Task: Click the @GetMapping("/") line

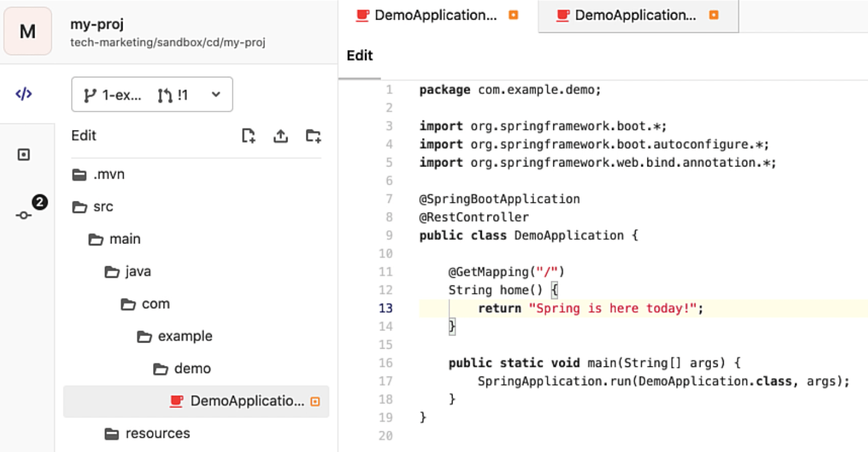Action: (507, 272)
